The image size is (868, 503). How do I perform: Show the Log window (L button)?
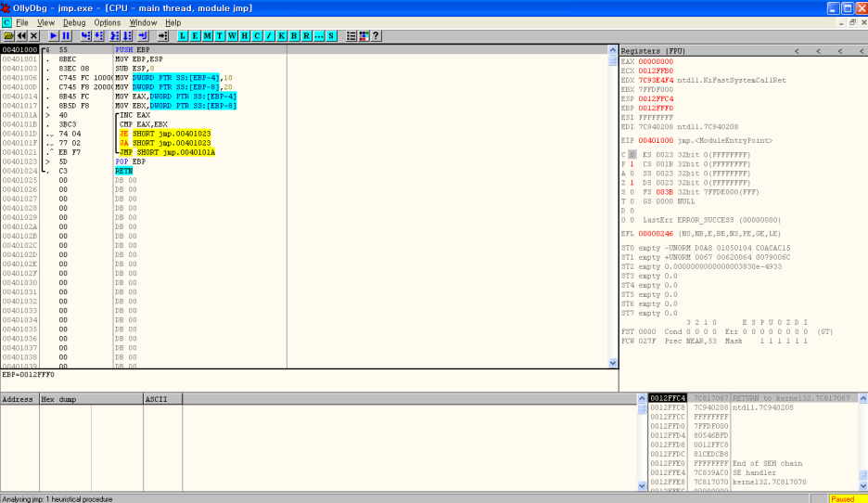(183, 36)
